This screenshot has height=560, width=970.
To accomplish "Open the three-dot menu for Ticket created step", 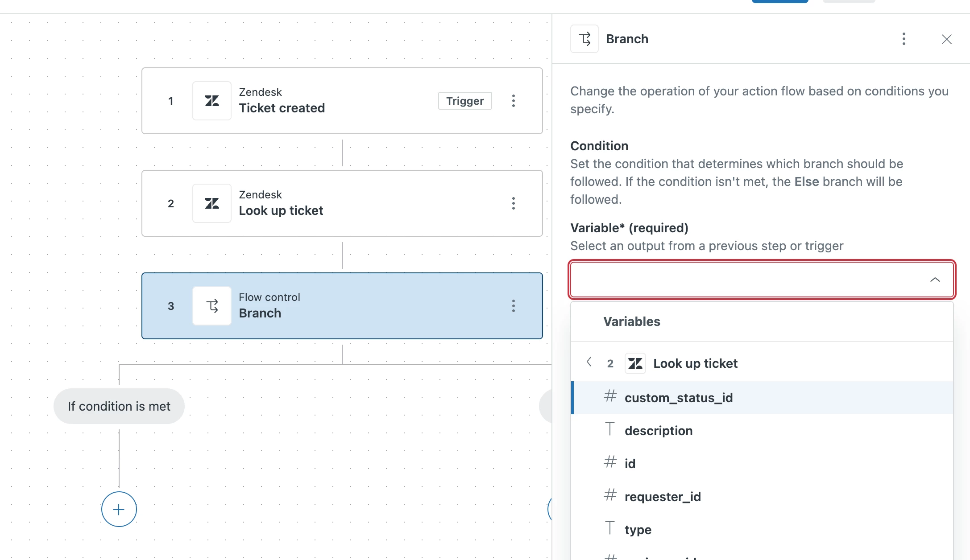I will (514, 101).
